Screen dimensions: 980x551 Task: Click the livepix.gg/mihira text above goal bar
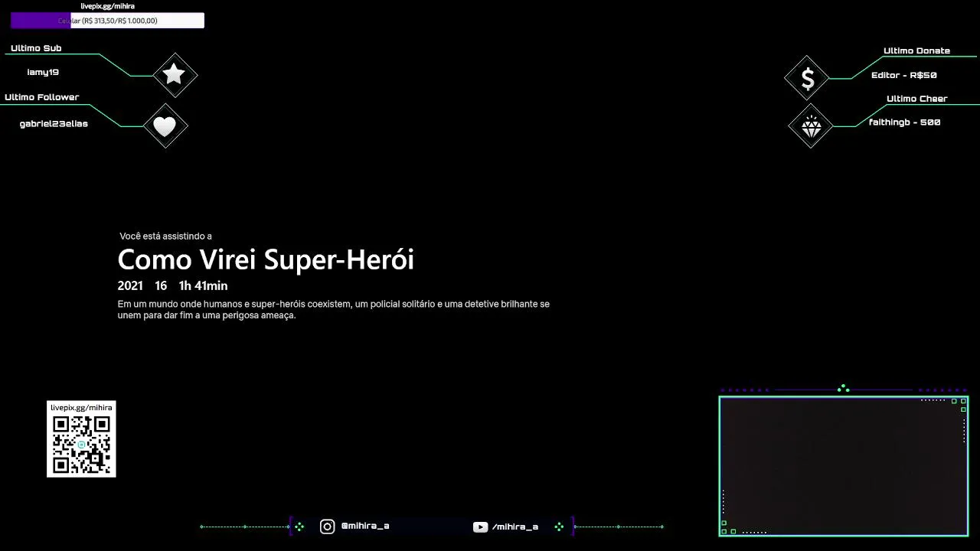click(x=107, y=6)
